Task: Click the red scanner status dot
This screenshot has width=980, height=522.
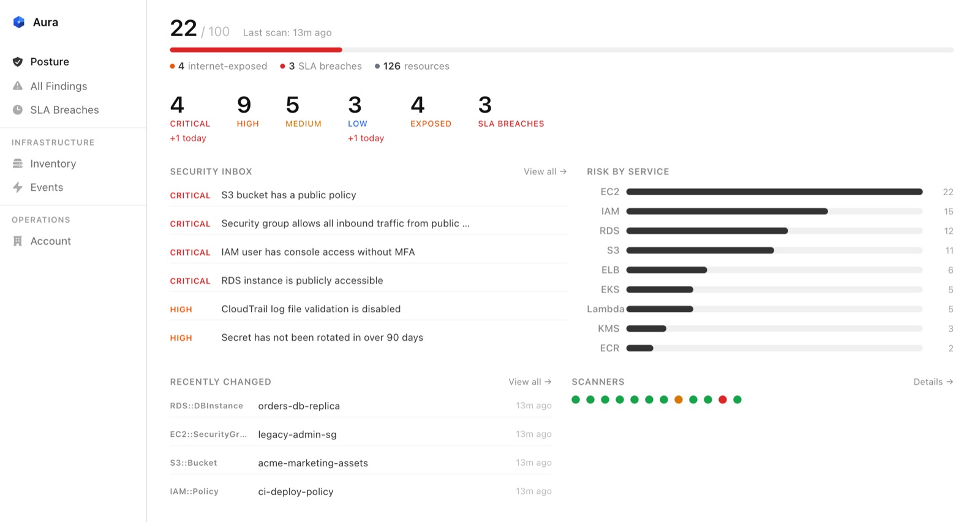Action: tap(723, 400)
